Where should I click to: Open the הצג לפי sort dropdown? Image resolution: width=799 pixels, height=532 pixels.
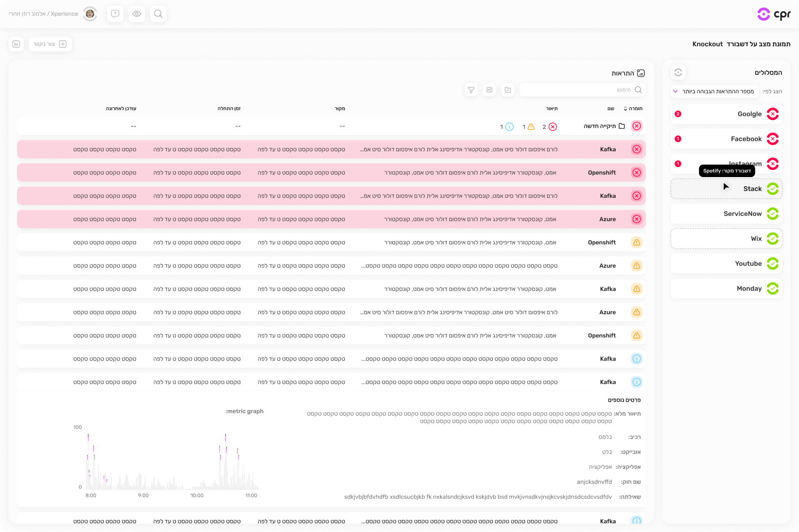[x=715, y=91]
